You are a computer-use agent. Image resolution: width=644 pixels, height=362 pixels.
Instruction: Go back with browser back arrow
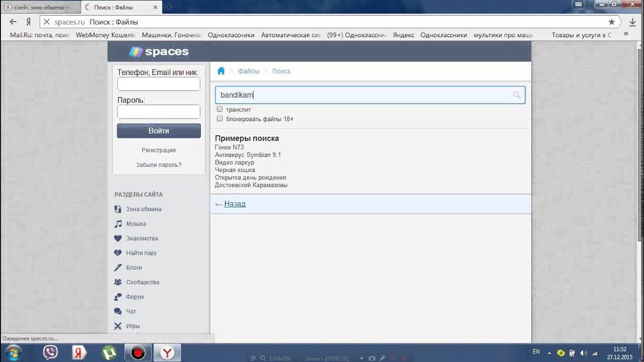click(14, 22)
